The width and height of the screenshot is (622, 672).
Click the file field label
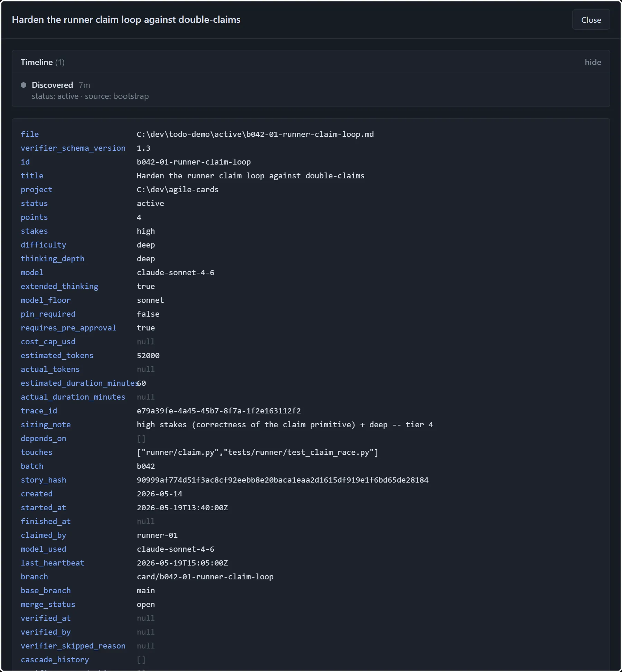tap(30, 134)
